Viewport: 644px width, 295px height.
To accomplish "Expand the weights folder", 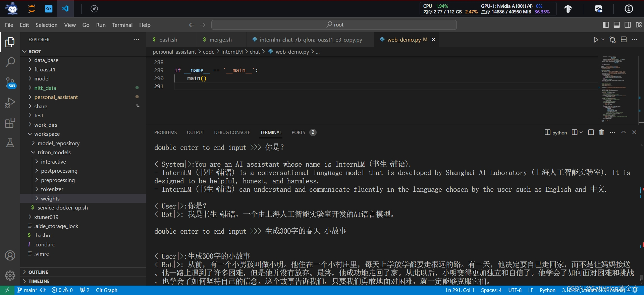I will (83, 199).
